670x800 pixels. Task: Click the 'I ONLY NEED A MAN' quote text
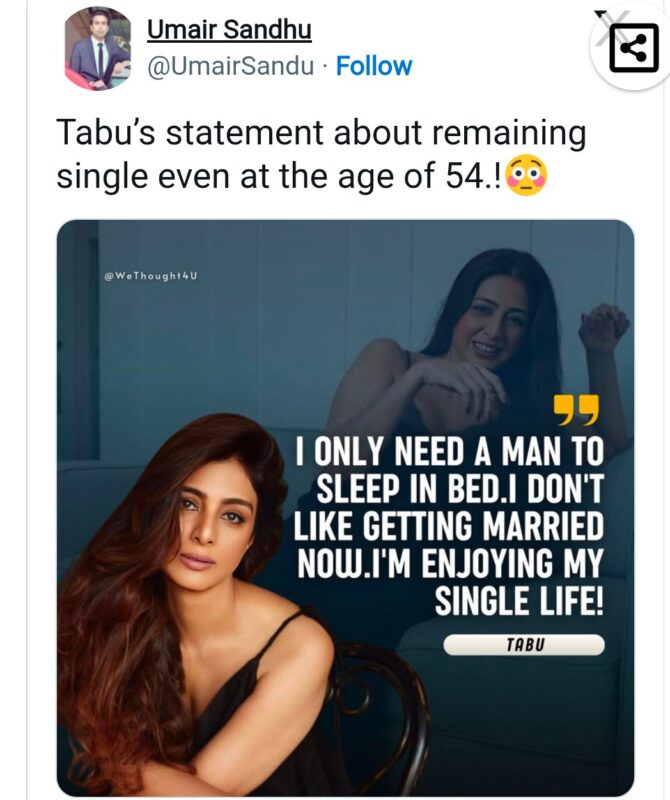[450, 452]
